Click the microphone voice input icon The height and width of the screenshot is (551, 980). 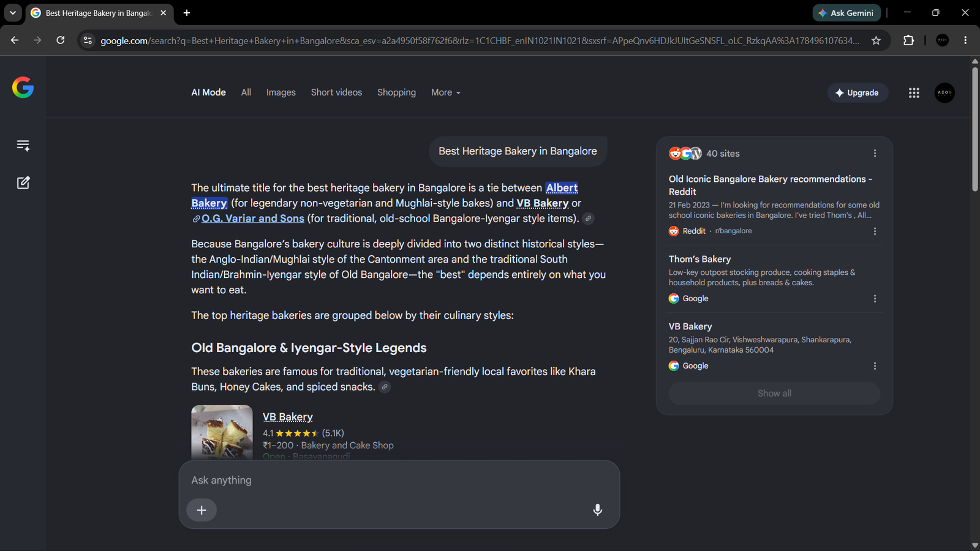597,510
